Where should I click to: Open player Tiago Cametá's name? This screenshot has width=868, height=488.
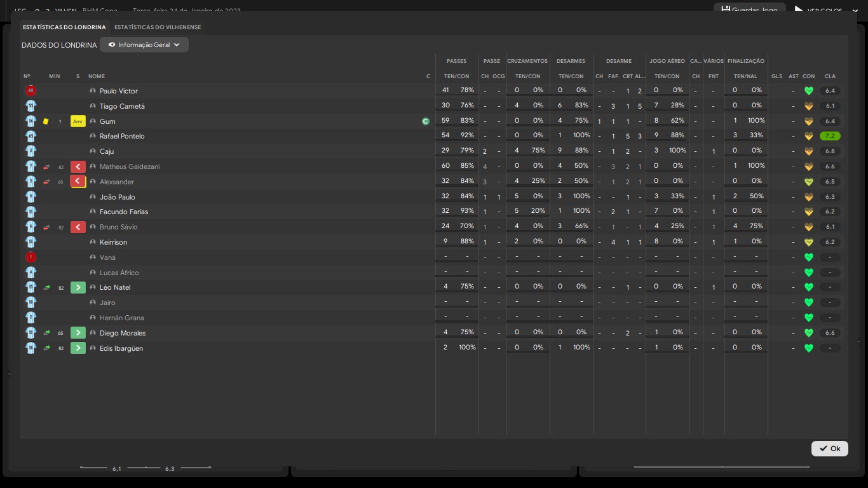122,106
